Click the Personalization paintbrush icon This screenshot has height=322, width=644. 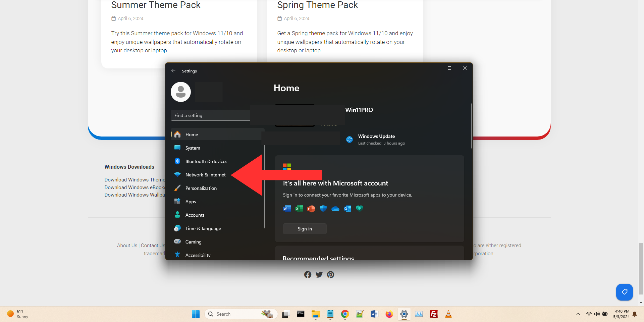click(177, 188)
